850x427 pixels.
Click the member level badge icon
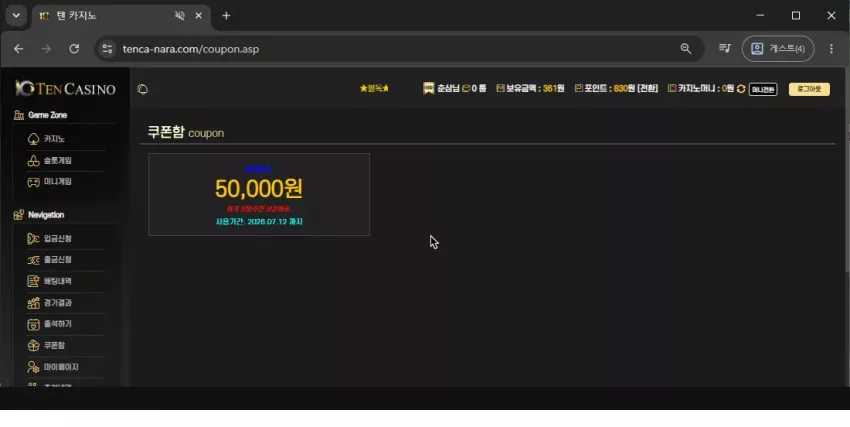428,88
